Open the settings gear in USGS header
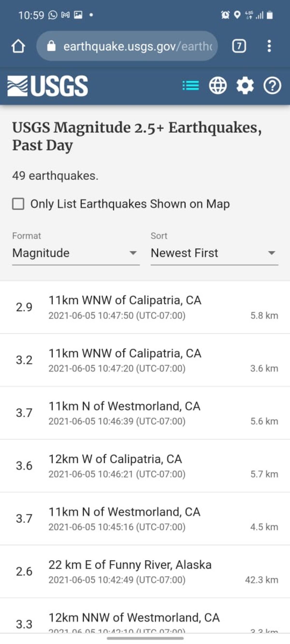 click(x=245, y=85)
